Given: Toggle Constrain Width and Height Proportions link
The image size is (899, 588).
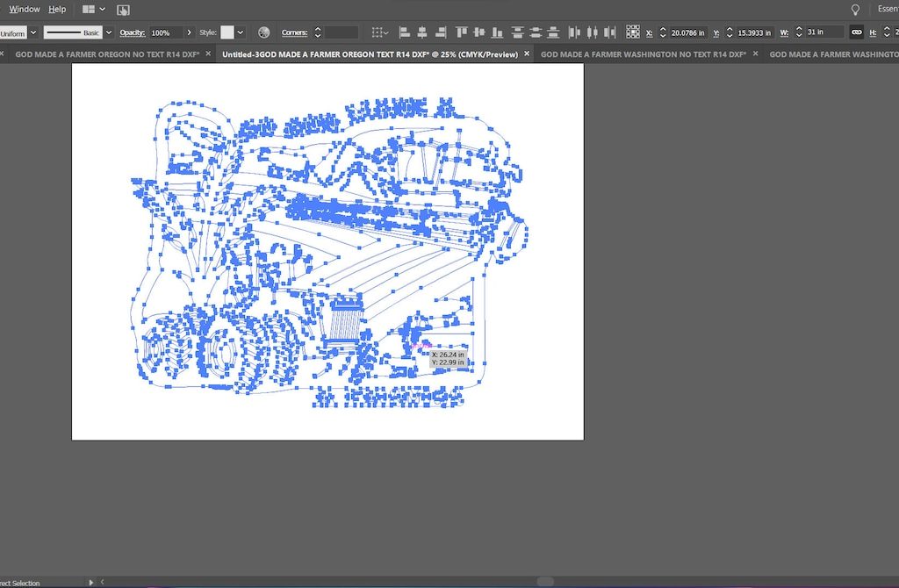Looking at the screenshot, I should point(857,32).
